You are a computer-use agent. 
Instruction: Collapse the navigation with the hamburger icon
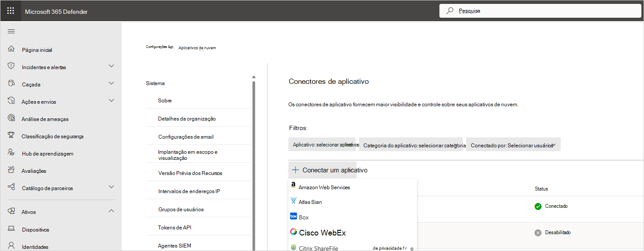pyautogui.click(x=11, y=31)
